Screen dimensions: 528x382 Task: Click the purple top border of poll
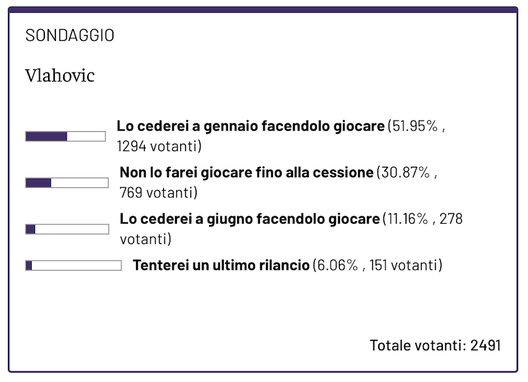pos(263,9)
